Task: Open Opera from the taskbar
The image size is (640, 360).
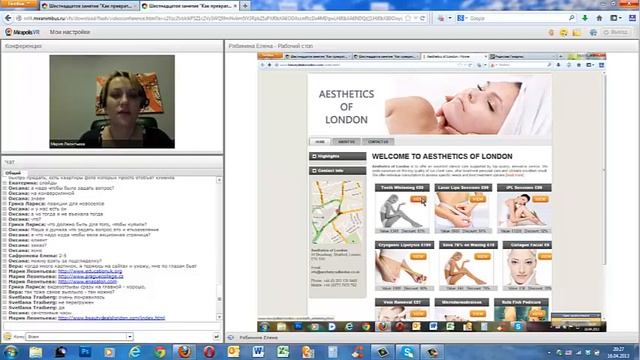Action: click(209, 352)
